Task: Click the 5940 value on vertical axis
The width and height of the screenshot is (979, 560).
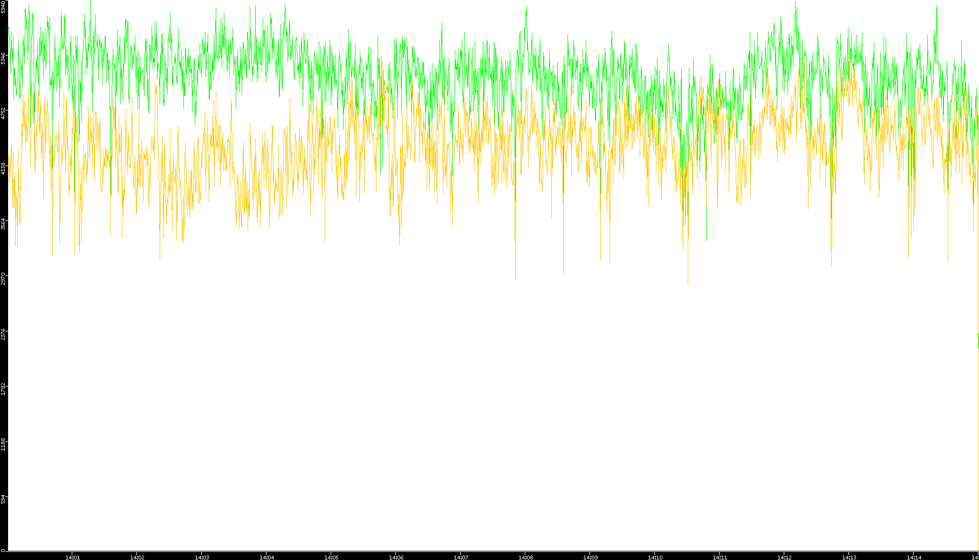Action: point(3,7)
